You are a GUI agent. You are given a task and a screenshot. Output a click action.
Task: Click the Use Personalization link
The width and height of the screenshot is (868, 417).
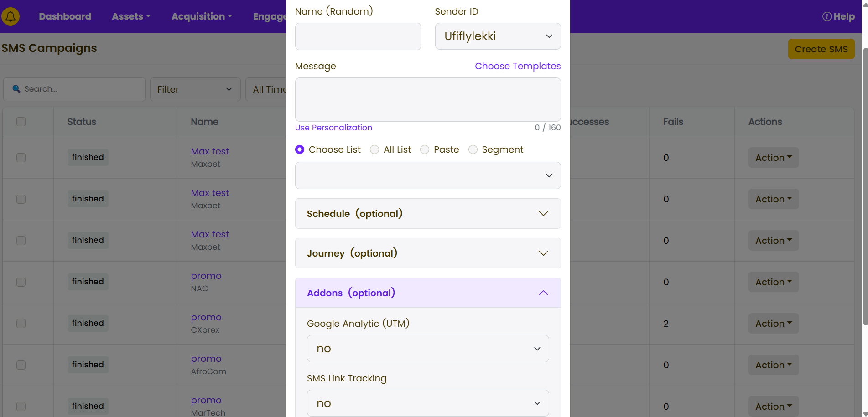(x=333, y=128)
